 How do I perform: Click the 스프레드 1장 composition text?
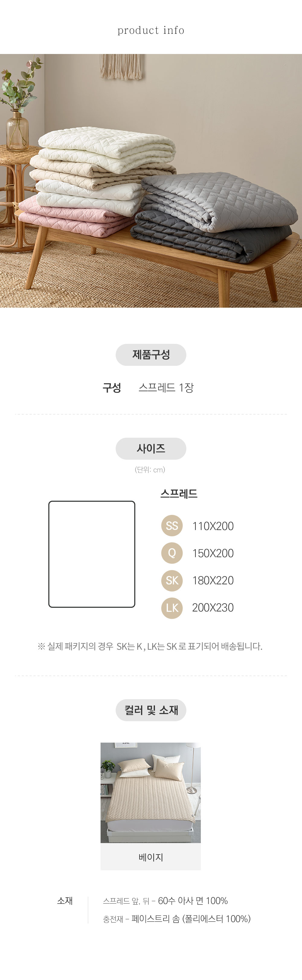[x=166, y=387]
